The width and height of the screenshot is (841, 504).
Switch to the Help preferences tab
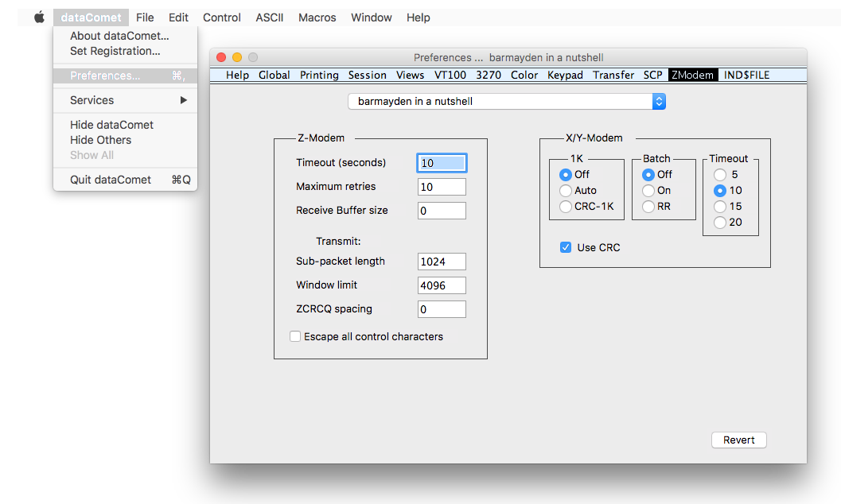tap(237, 75)
